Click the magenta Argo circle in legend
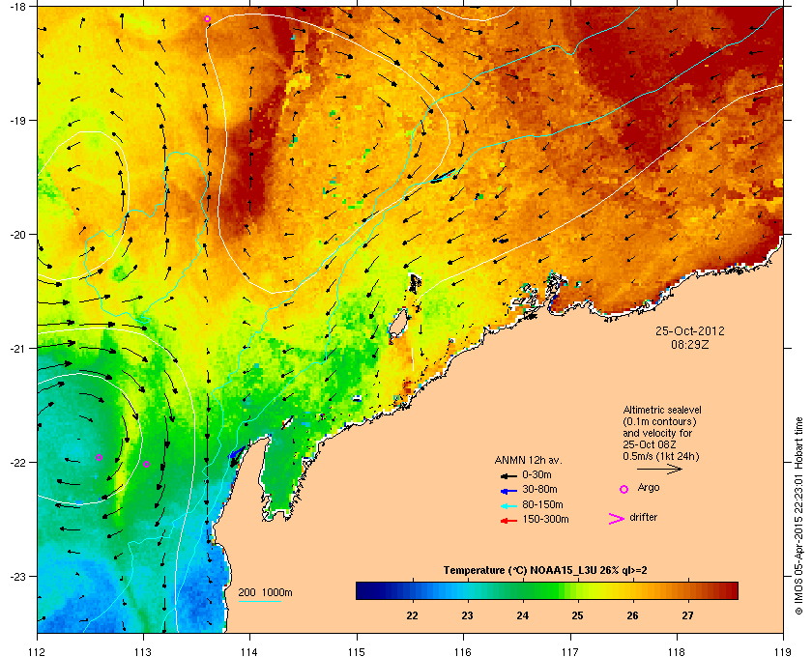The width and height of the screenshot is (812, 657). pyautogui.click(x=624, y=489)
